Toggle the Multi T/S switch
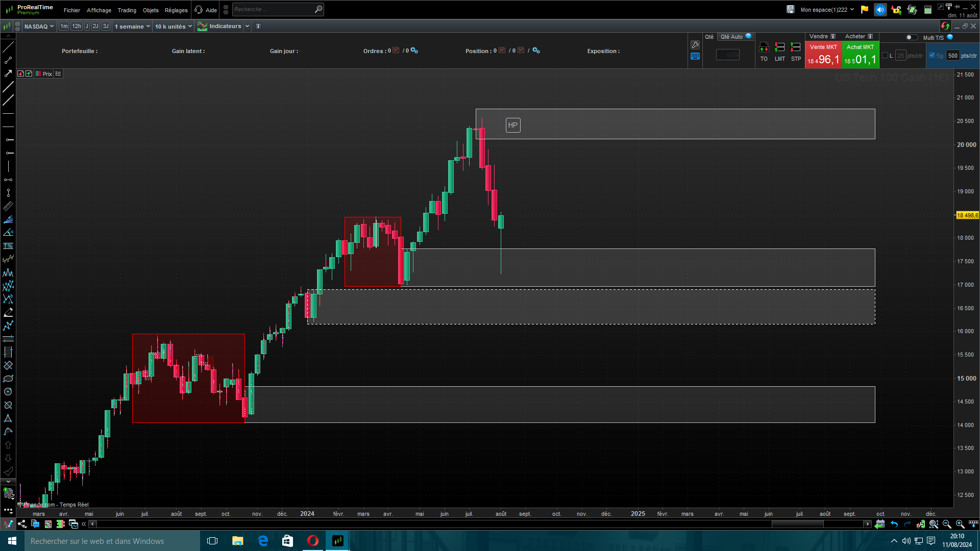 pos(911,37)
